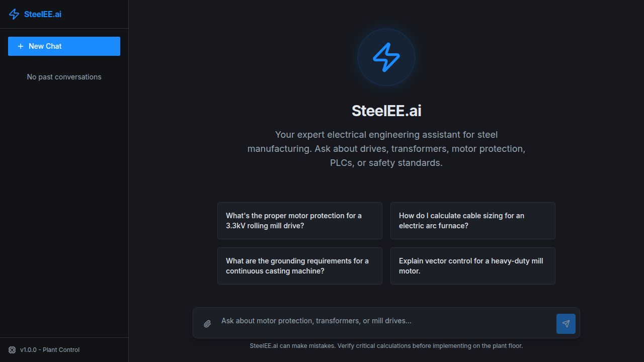
Task: Click the large circular SteelEE.ai logo
Action: pos(386,57)
